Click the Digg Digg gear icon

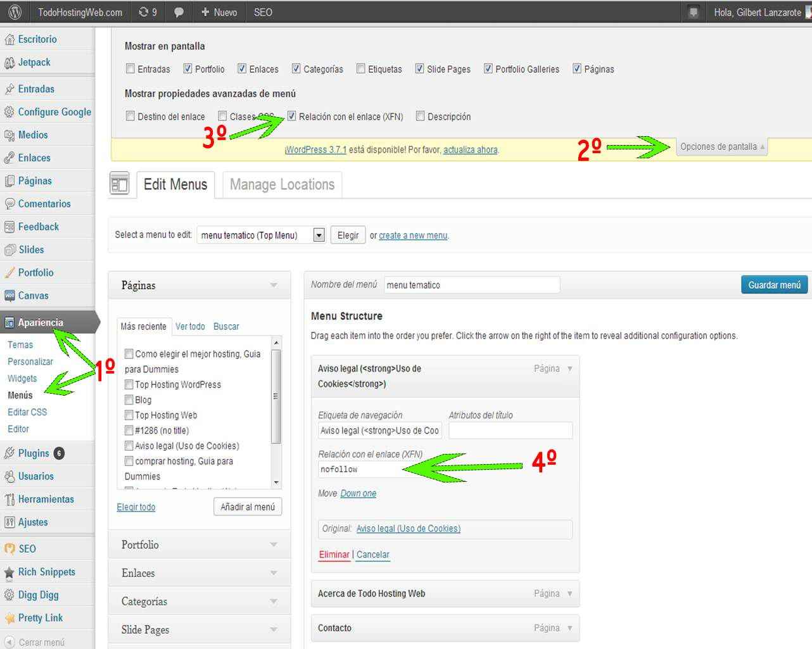coord(10,595)
